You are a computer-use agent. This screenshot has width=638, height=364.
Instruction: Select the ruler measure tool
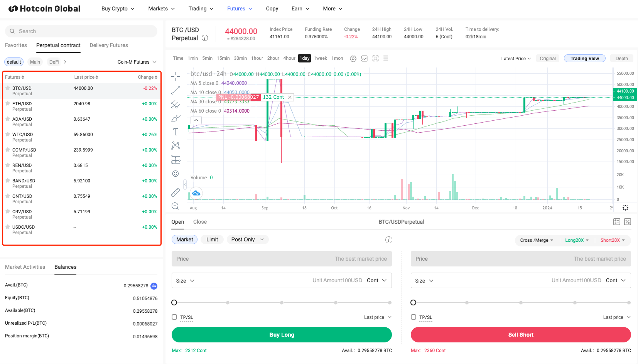point(176,192)
